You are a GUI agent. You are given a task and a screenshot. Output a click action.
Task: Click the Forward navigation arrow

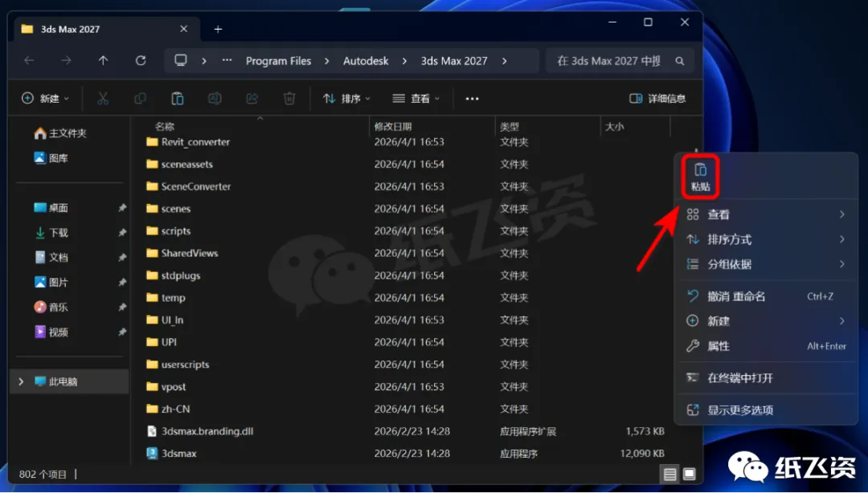tap(66, 60)
